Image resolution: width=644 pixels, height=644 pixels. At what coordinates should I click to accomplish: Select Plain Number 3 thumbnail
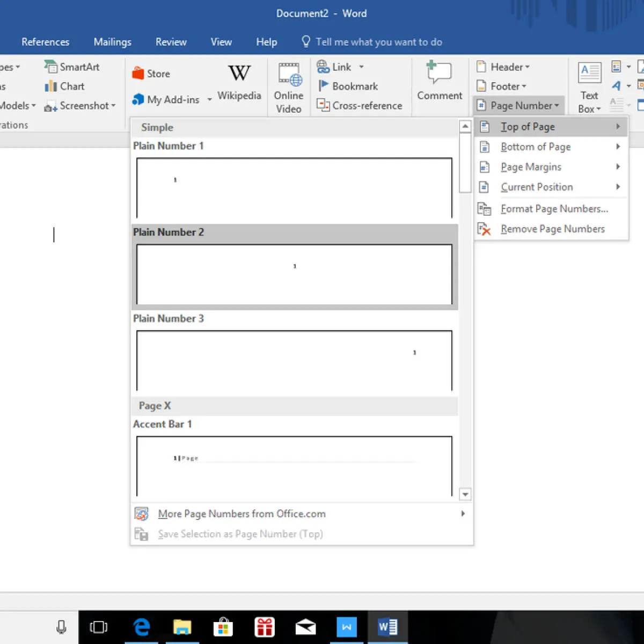294,361
